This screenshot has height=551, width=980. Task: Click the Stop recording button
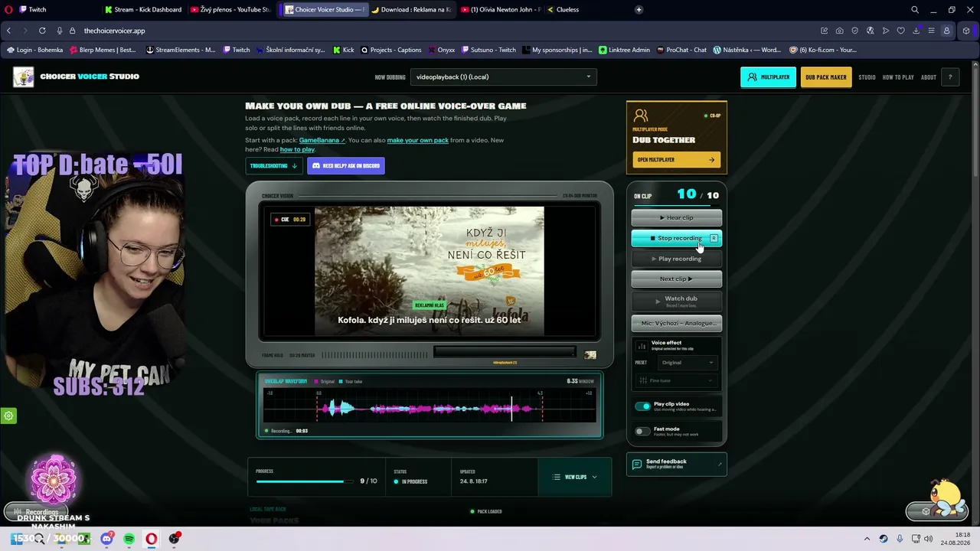click(677, 238)
